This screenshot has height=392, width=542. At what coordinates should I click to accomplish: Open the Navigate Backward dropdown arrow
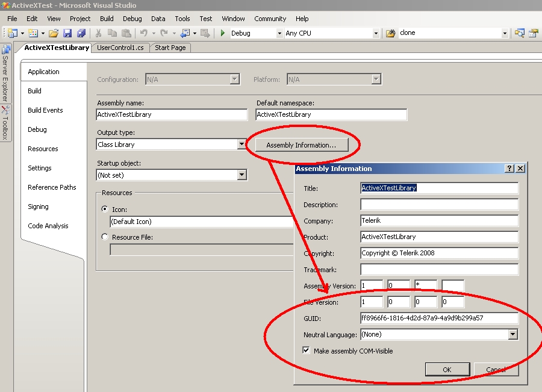tap(195, 34)
